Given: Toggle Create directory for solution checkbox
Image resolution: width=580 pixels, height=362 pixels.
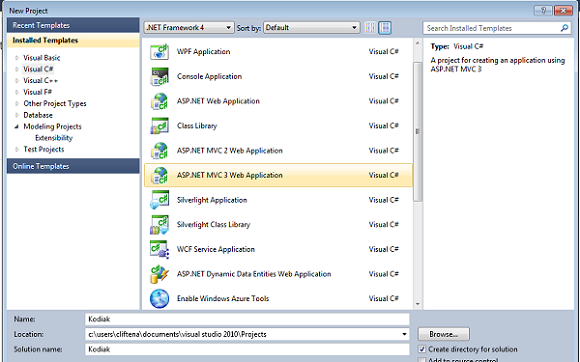Looking at the screenshot, I should point(422,349).
